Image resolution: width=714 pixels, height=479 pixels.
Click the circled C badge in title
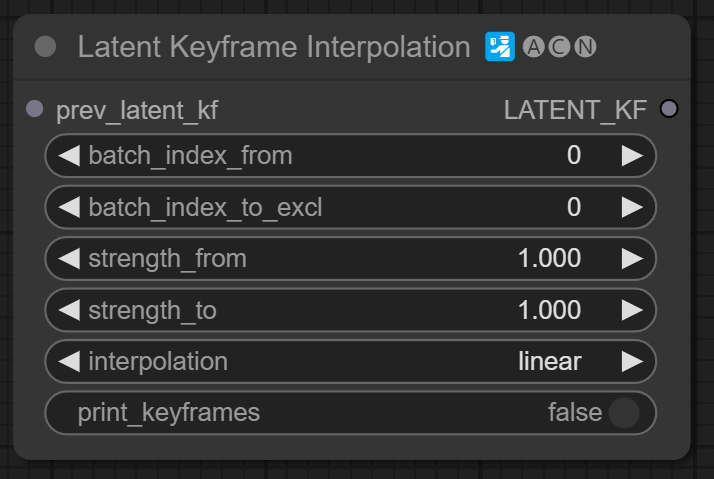[560, 47]
